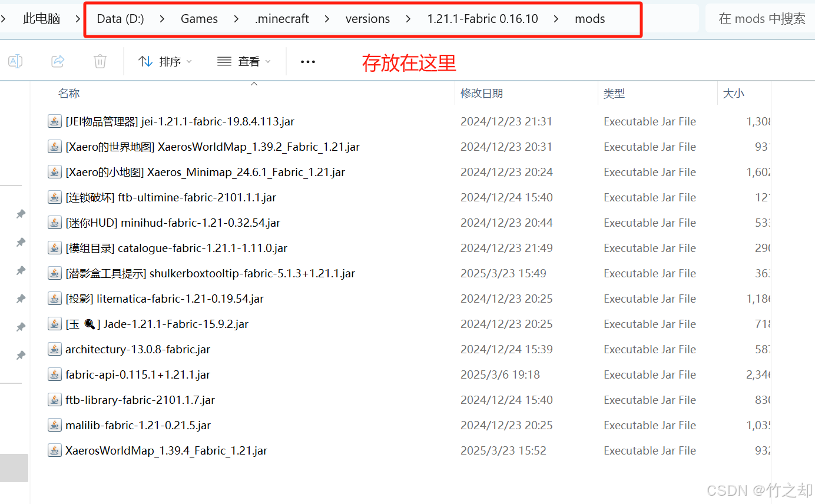This screenshot has width=815, height=504.
Task: Click jar icon of catalogue-fabric file
Action: click(x=54, y=248)
